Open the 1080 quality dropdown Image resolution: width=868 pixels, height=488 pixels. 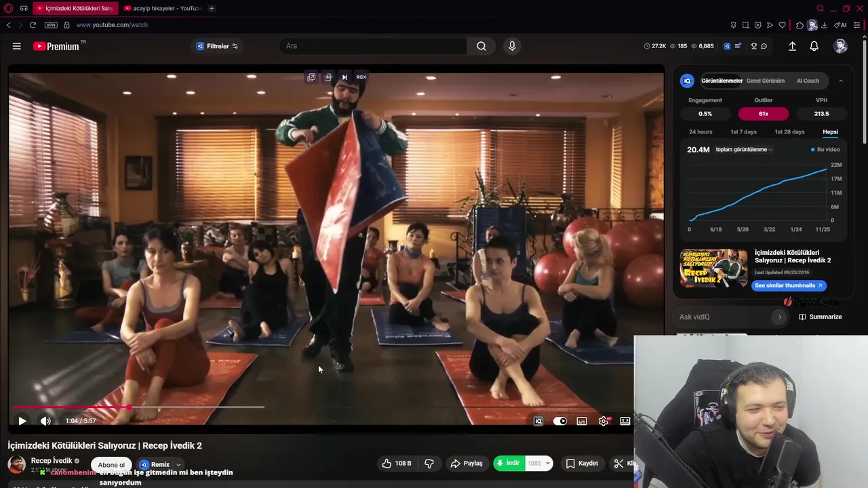[538, 464]
